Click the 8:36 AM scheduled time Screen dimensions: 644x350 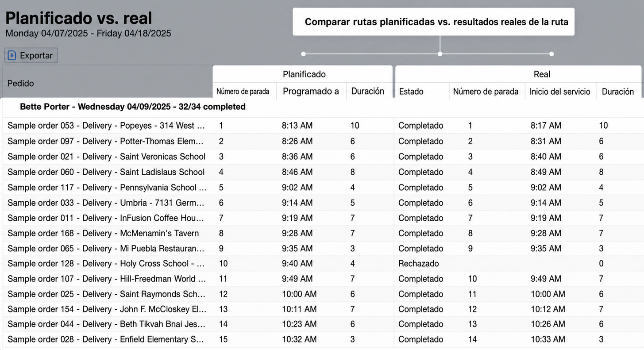[297, 157]
